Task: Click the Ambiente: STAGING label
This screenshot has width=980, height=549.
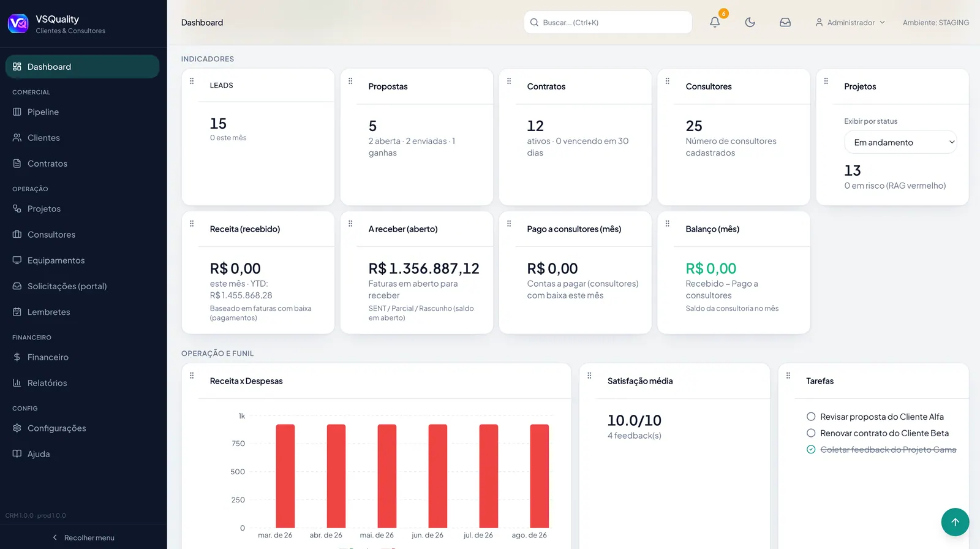Action: 936,23
